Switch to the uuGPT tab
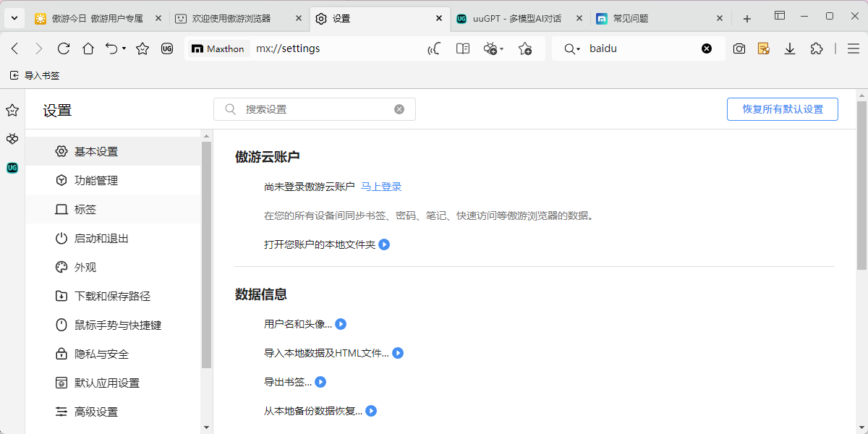 pos(514,19)
